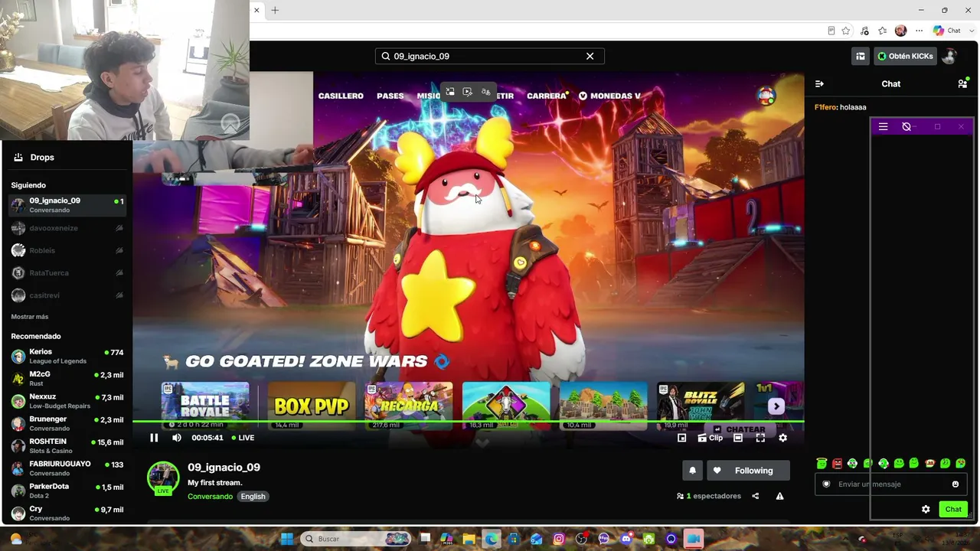Open chat identity badge icon in input
The height and width of the screenshot is (551, 980).
[826, 484]
